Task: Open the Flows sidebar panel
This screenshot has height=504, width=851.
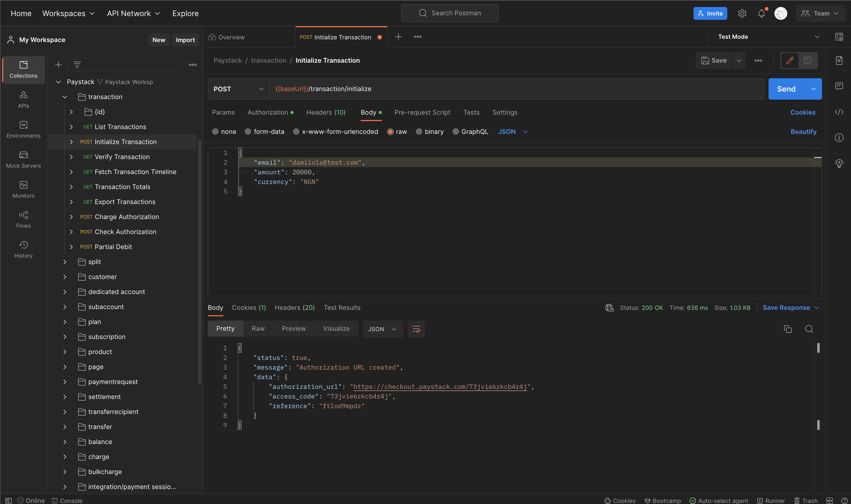Action: [x=24, y=219]
